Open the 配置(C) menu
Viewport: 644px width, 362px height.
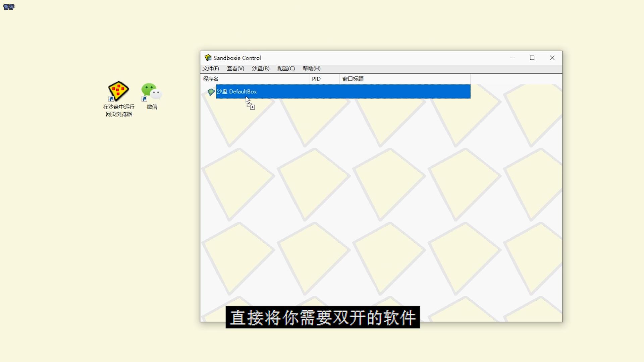click(x=285, y=68)
